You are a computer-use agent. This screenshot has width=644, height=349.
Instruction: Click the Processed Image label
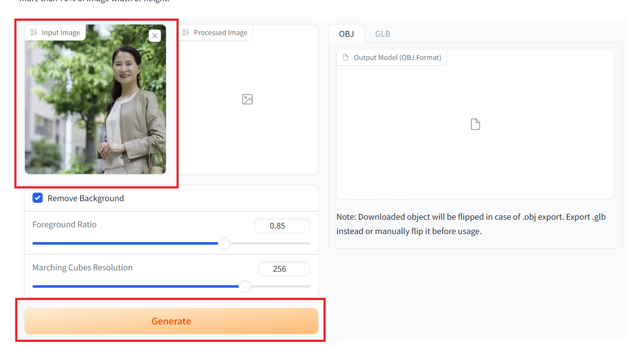[x=220, y=33]
